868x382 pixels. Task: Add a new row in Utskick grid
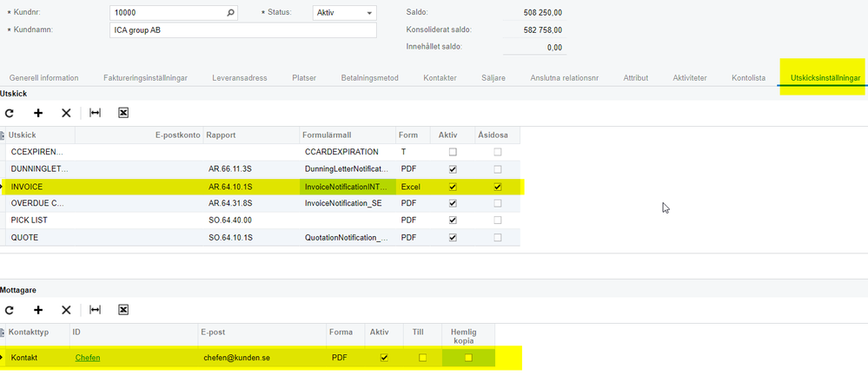[x=38, y=113]
